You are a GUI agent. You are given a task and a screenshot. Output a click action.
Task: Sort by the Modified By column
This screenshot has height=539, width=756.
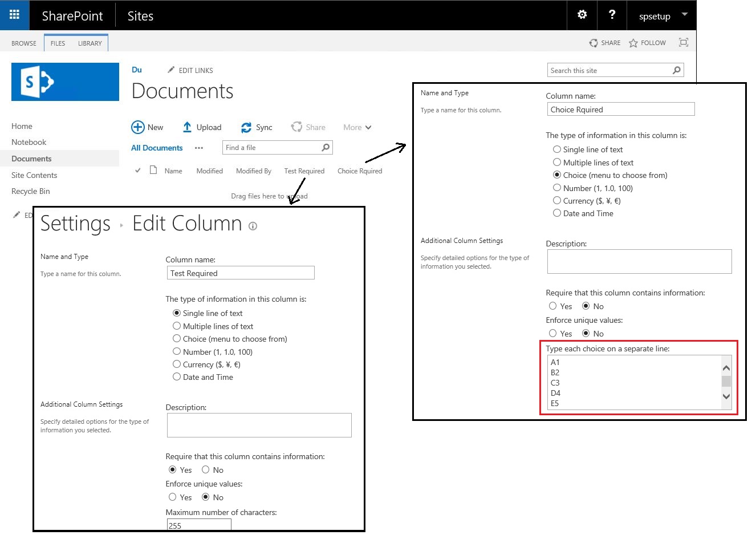point(254,171)
